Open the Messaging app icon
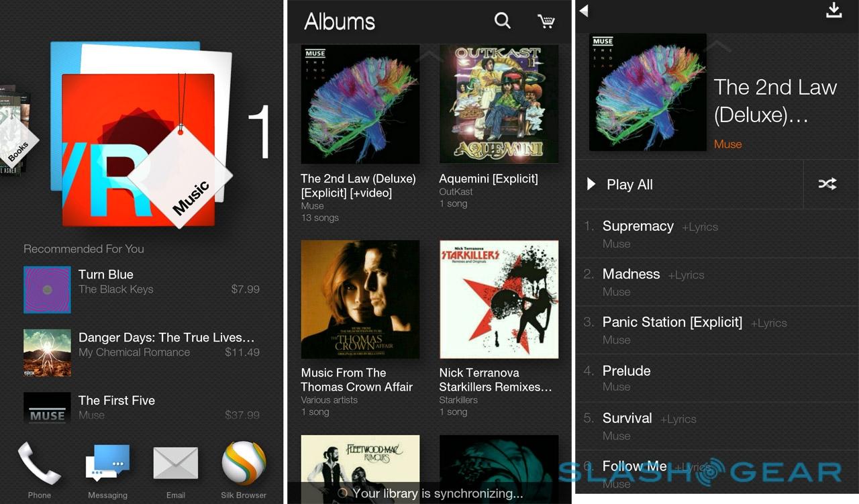Image resolution: width=859 pixels, height=504 pixels. click(x=107, y=463)
